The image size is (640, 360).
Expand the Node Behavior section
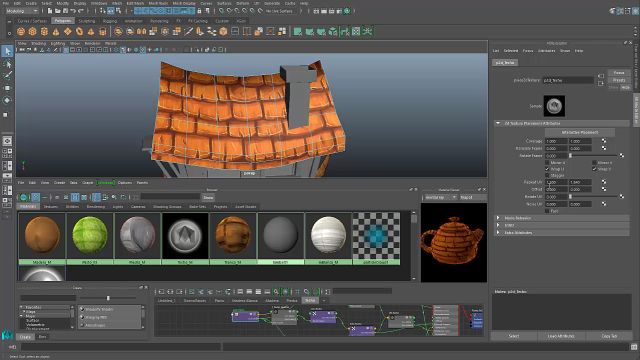[x=562, y=218]
